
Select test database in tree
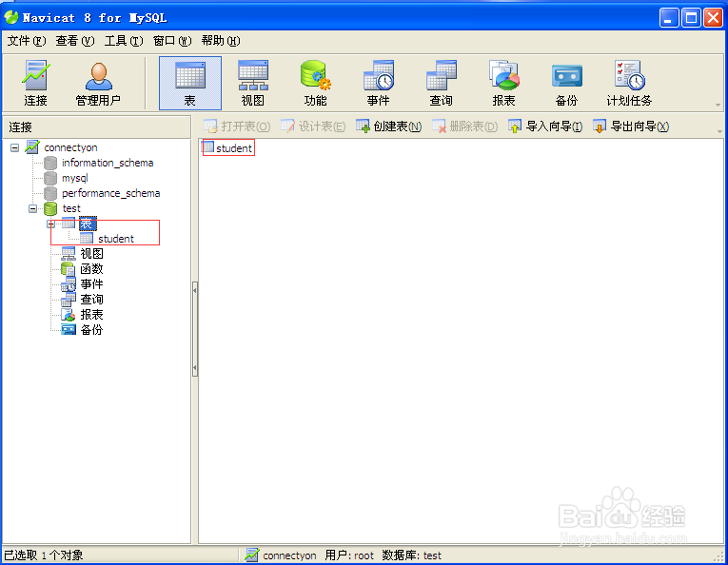71,208
